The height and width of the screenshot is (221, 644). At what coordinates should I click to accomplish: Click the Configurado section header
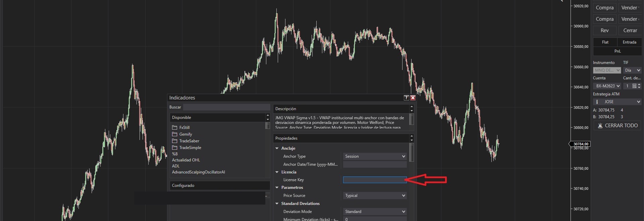coord(220,186)
